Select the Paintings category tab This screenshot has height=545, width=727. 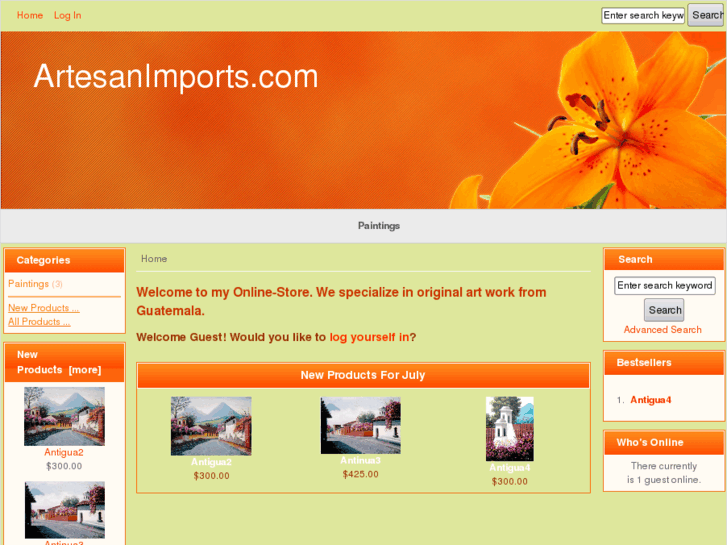[x=378, y=226]
